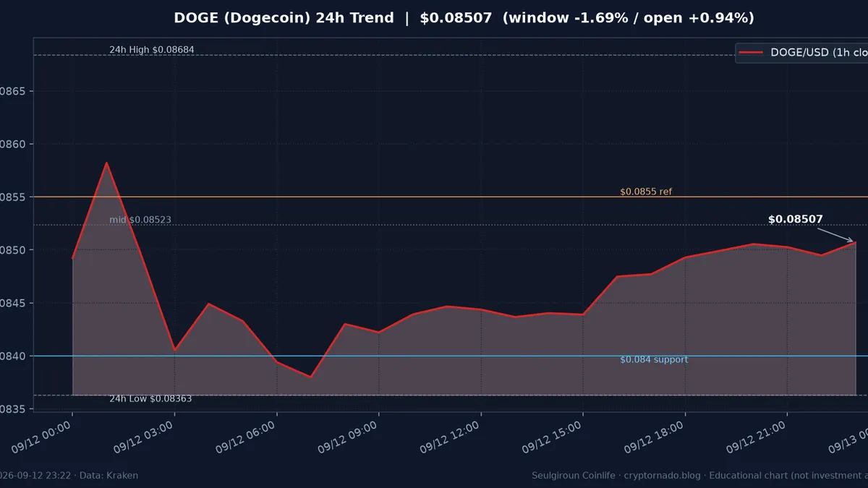868x488 pixels.
Task: Click the $0.084 support annotation
Action: [x=654, y=359]
